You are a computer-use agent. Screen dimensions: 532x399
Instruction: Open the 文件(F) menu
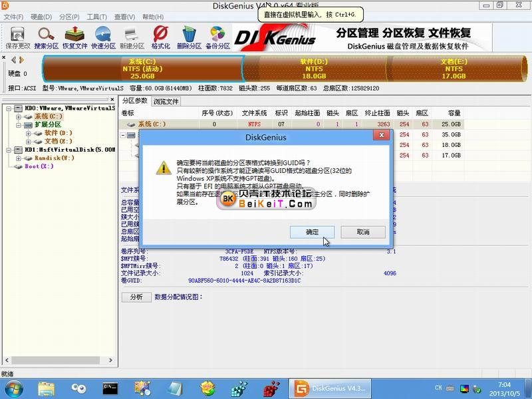(x=13, y=17)
